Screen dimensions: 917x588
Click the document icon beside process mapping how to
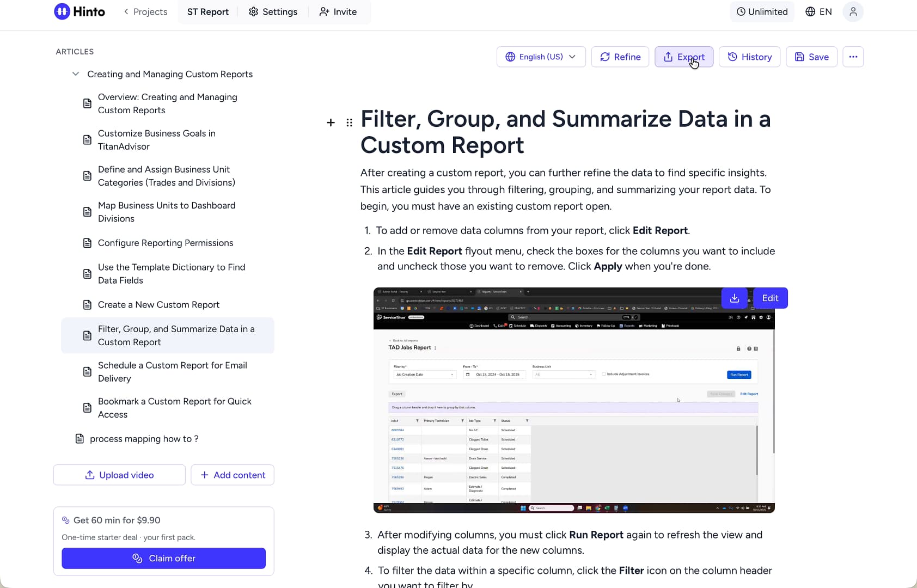80,439
